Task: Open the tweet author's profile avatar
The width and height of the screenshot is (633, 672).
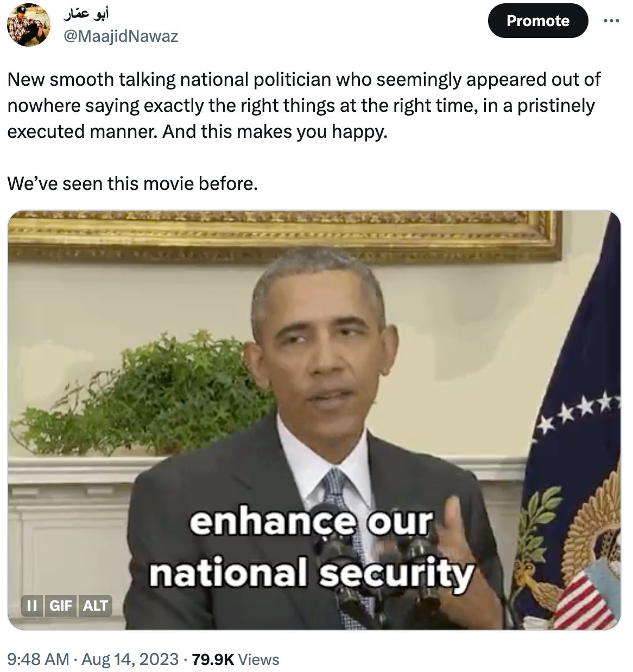Action: (28, 24)
